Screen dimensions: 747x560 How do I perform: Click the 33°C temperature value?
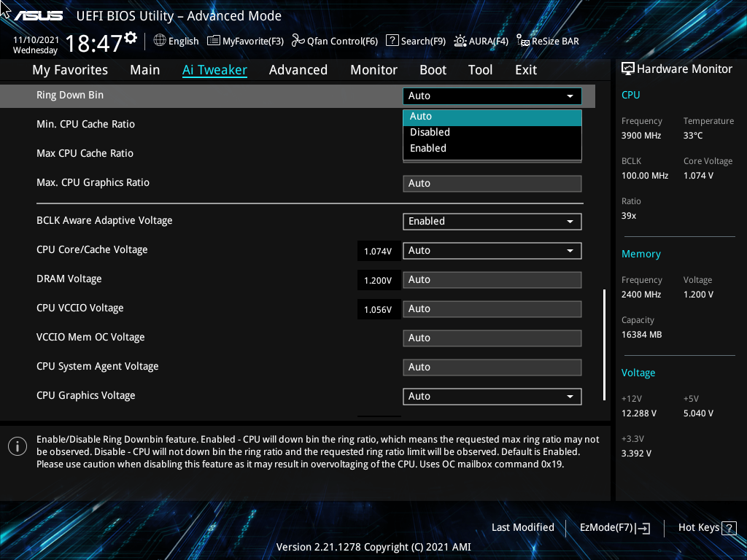click(693, 136)
